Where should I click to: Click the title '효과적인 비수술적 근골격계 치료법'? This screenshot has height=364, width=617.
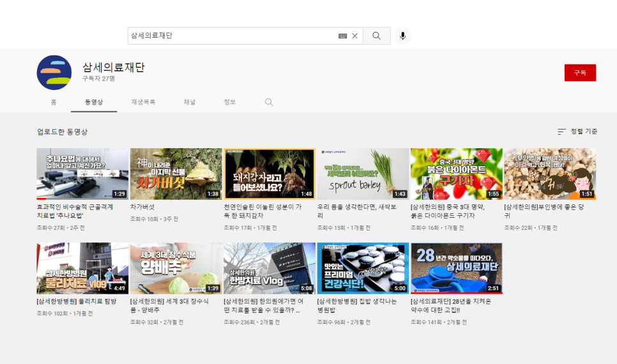click(x=75, y=211)
